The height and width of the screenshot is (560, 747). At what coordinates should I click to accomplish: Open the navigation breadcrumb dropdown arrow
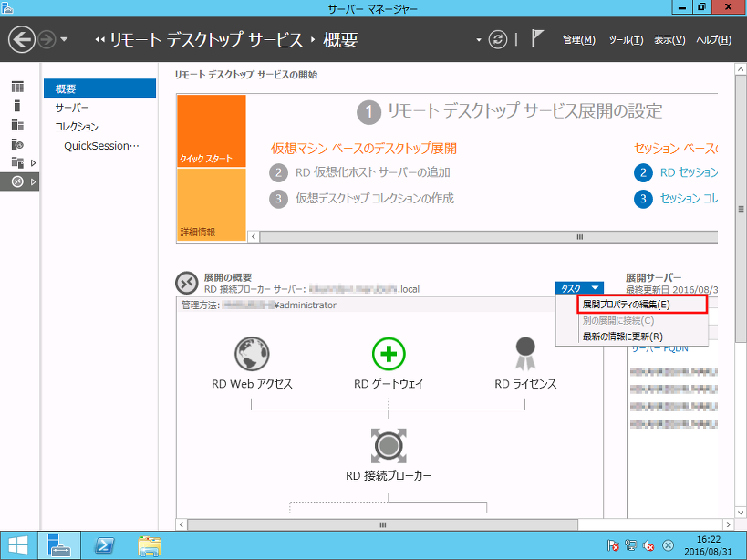point(479,39)
